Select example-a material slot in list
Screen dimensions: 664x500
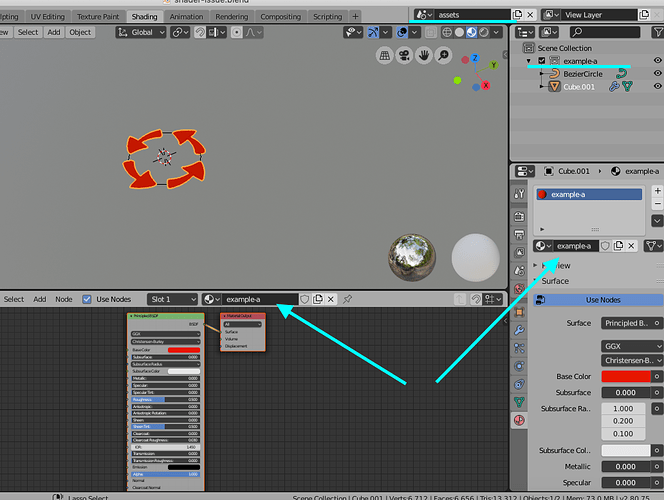click(x=589, y=195)
